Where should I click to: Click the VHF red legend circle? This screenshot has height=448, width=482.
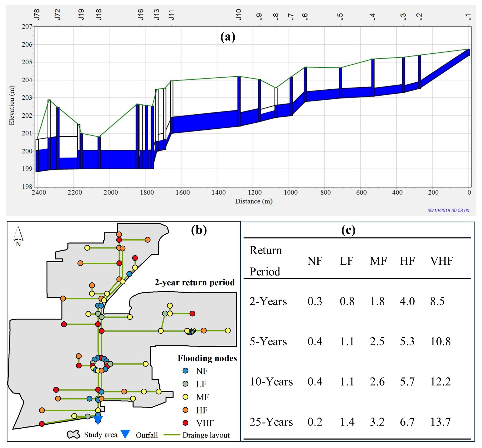point(185,423)
